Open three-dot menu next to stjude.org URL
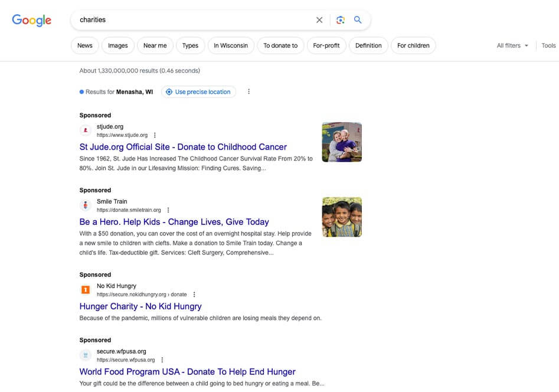 tap(155, 135)
